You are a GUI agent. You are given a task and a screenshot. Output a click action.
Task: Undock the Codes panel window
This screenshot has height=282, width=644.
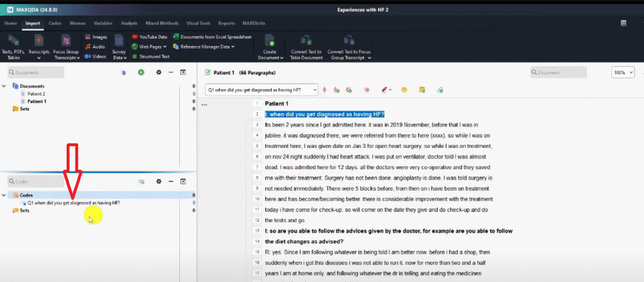click(x=183, y=181)
